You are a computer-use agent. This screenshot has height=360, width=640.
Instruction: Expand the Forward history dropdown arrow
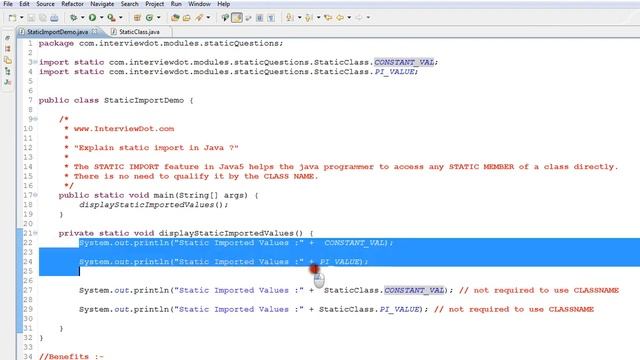click(x=369, y=18)
